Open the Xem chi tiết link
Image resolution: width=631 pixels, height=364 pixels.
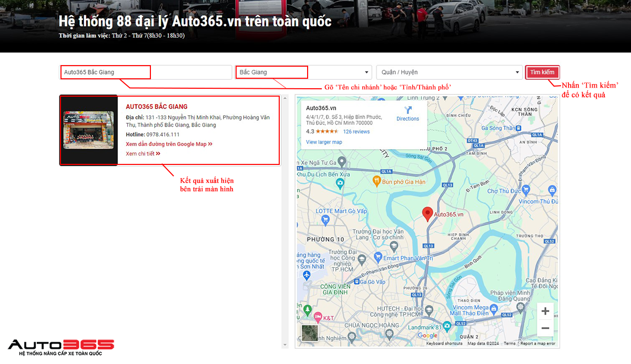point(143,154)
